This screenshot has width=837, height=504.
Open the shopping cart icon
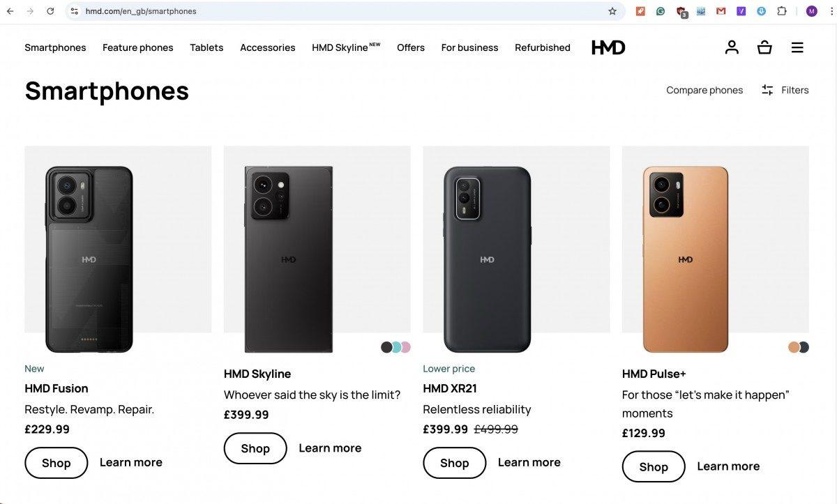(764, 47)
